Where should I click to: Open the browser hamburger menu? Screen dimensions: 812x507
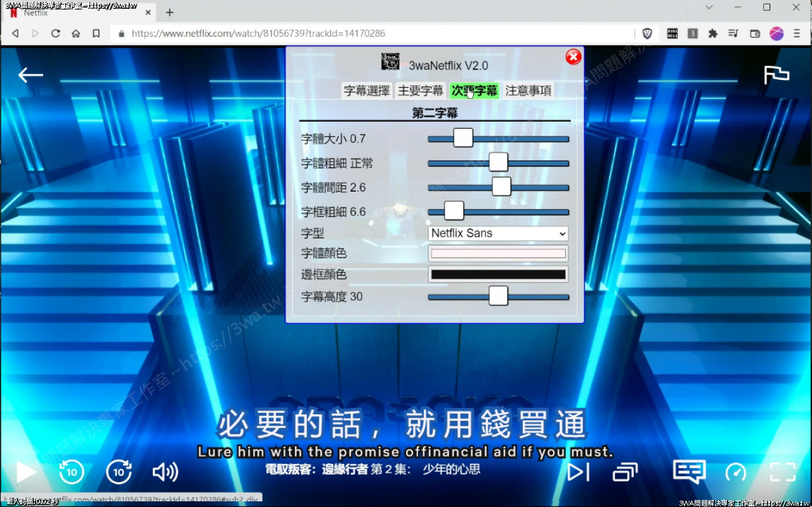(x=797, y=34)
